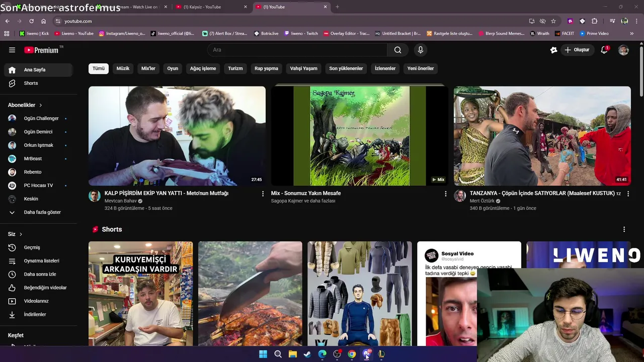644x362 pixels.
Task: Switch to the Kalpsiz - YouTube browser tab
Action: (211, 7)
